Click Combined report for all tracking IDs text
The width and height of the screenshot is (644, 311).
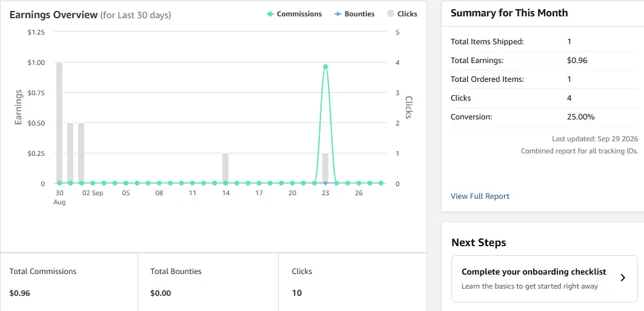580,151
